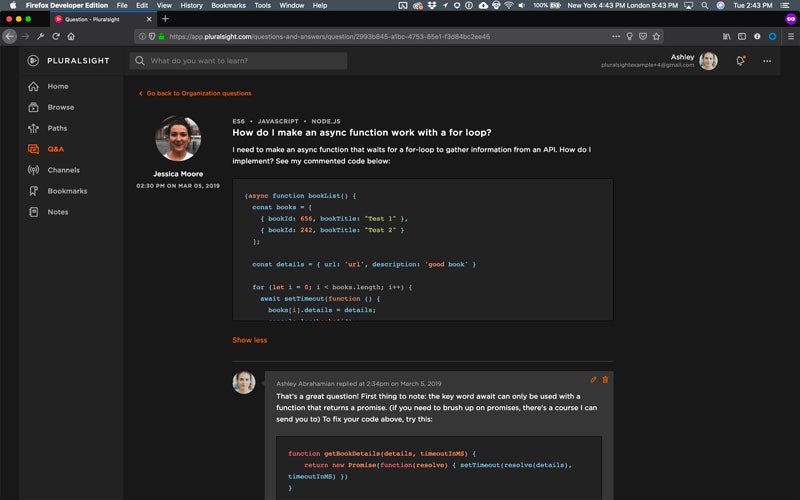
Task: Edit the reply with the pencil icon
Action: (x=593, y=380)
